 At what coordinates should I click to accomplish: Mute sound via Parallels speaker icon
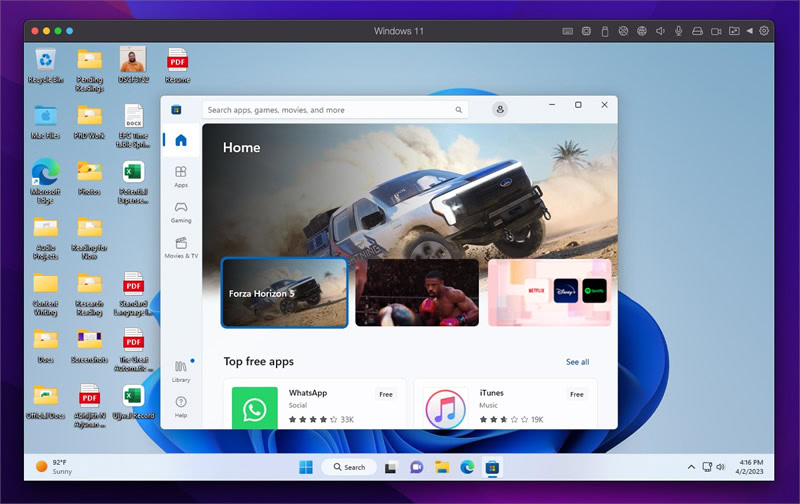click(x=660, y=31)
